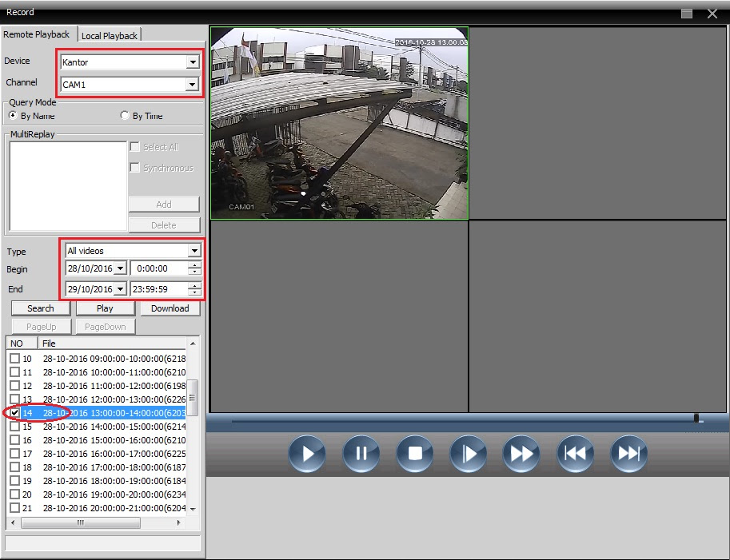This screenshot has width=730, height=560.
Task: Open the Device dropdown showing Kantor
Action: 192,61
